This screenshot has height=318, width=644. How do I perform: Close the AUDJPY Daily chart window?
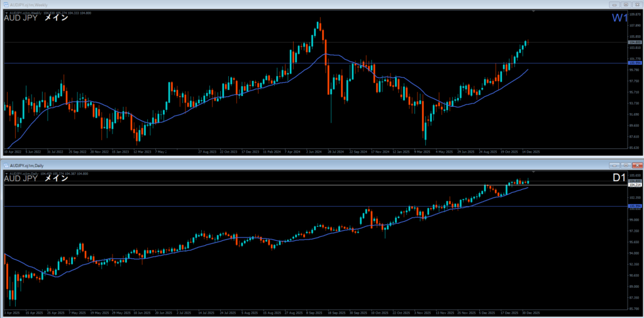click(636, 165)
